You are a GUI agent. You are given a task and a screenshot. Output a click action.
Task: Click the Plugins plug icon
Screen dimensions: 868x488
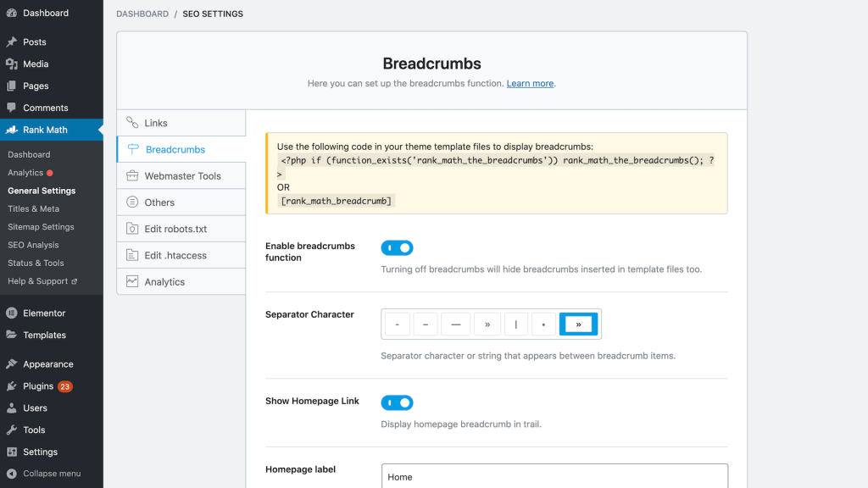point(11,386)
